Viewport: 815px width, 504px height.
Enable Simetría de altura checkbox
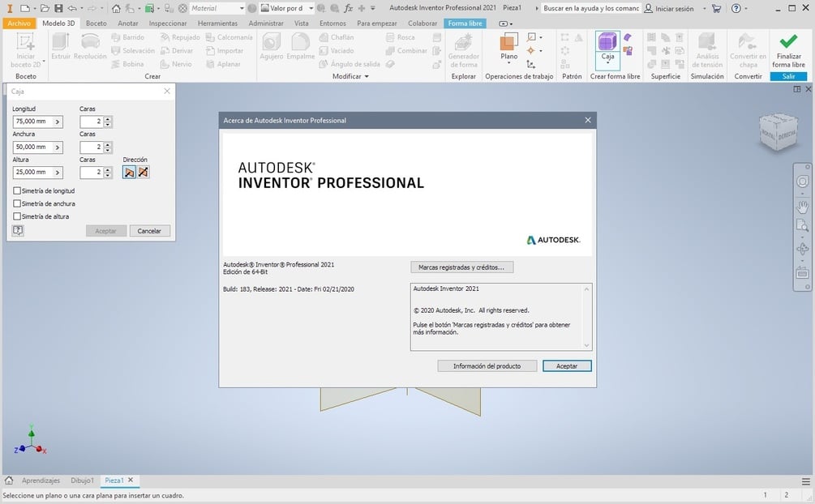(x=17, y=216)
